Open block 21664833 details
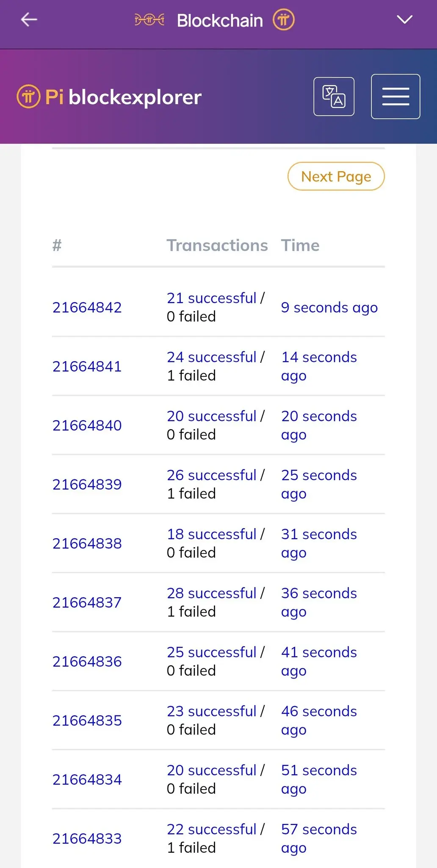 tap(87, 838)
